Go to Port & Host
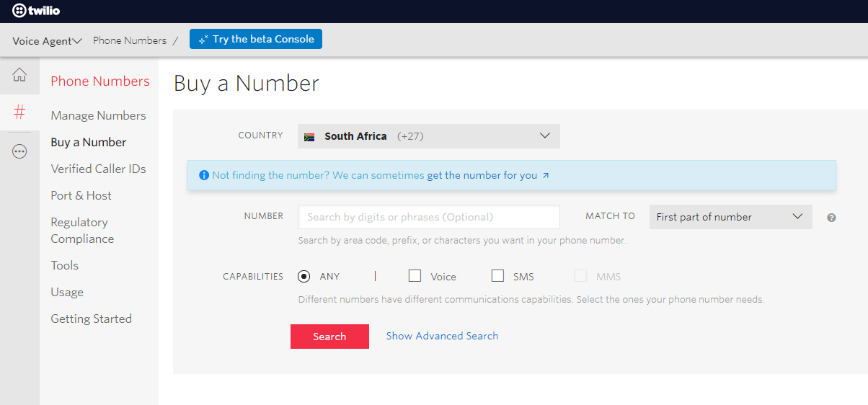This screenshot has height=405, width=868. coord(81,195)
